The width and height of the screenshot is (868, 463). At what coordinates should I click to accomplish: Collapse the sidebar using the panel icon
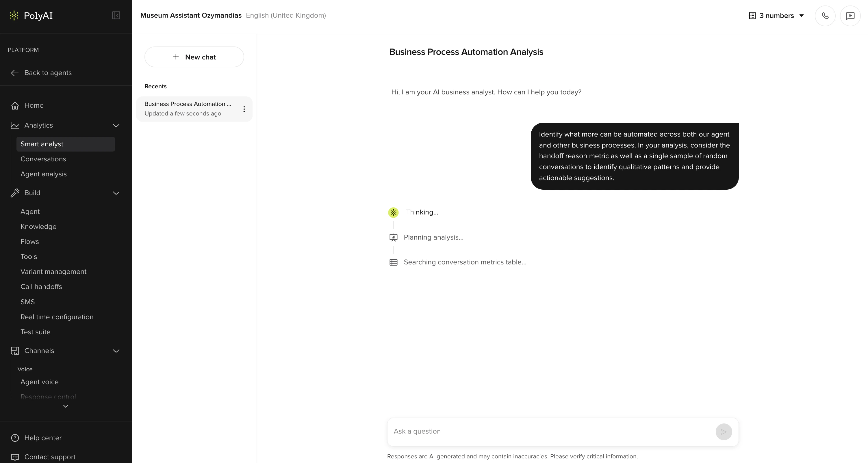(x=116, y=16)
